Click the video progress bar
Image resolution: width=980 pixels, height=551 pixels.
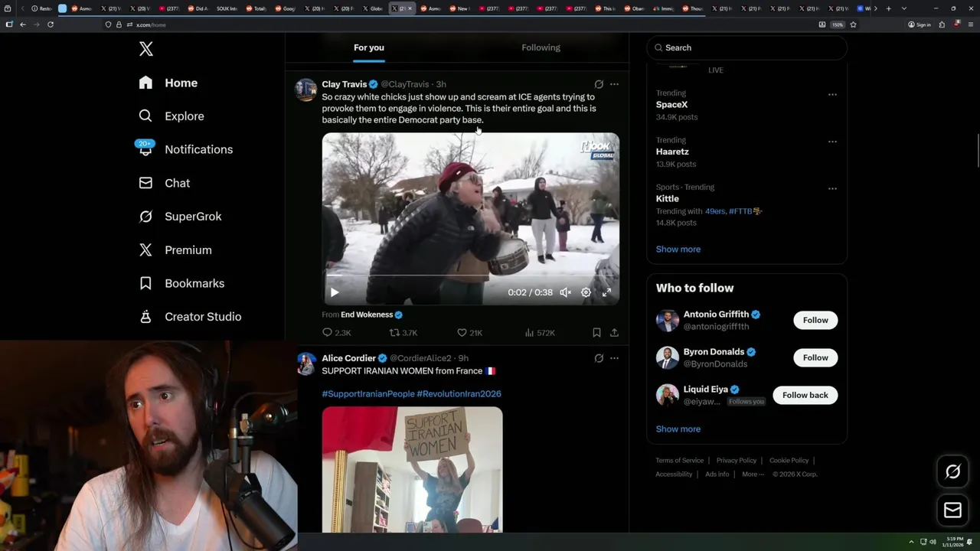click(x=470, y=275)
